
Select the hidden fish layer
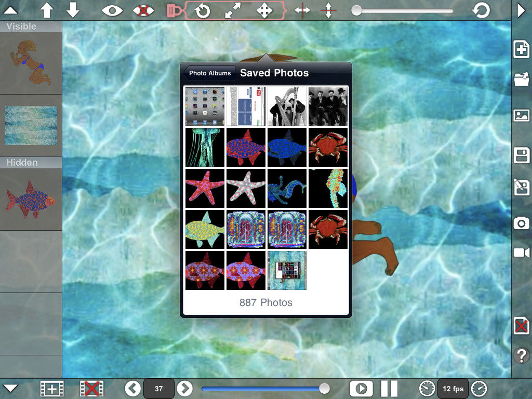31,199
